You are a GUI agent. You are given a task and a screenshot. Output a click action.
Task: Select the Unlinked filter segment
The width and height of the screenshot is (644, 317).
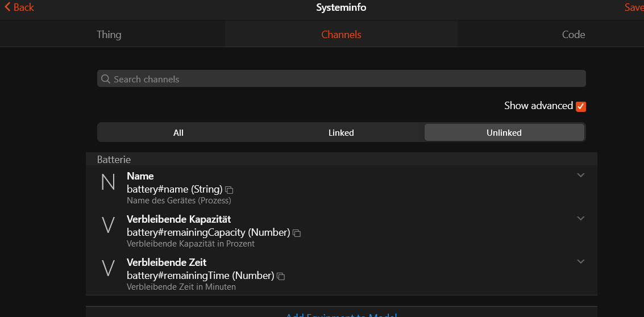click(504, 133)
